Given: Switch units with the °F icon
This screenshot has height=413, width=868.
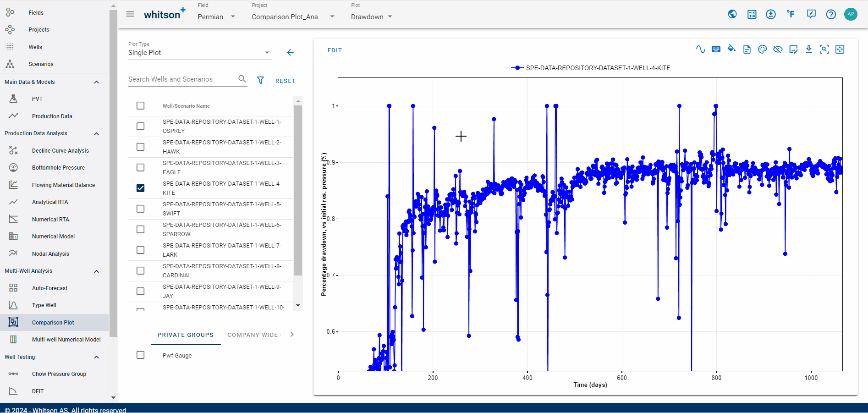Looking at the screenshot, I should (791, 14).
